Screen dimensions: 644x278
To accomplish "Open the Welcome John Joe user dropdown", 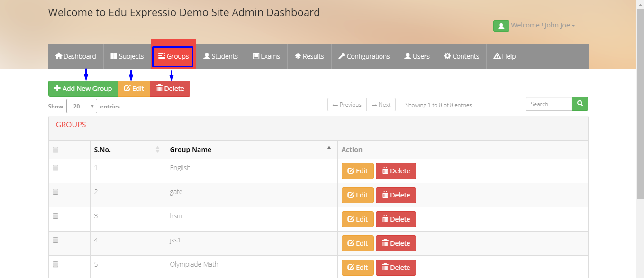I will coord(543,25).
